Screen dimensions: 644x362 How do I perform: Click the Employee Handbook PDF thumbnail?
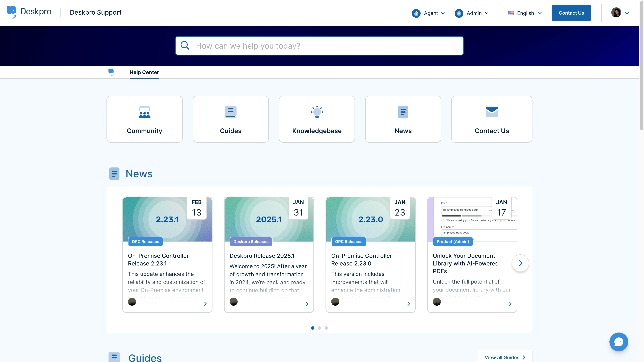coord(472,219)
